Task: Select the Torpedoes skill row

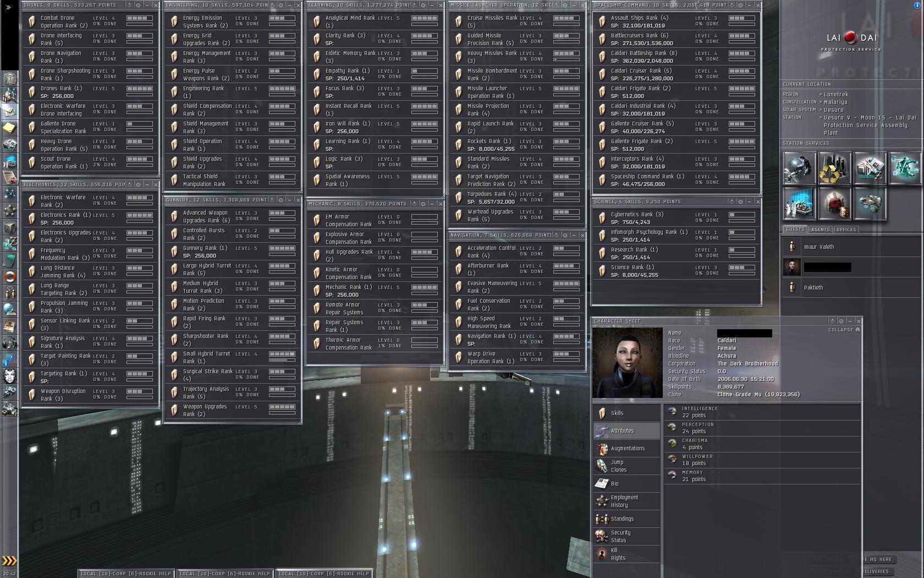Action: [x=516, y=198]
